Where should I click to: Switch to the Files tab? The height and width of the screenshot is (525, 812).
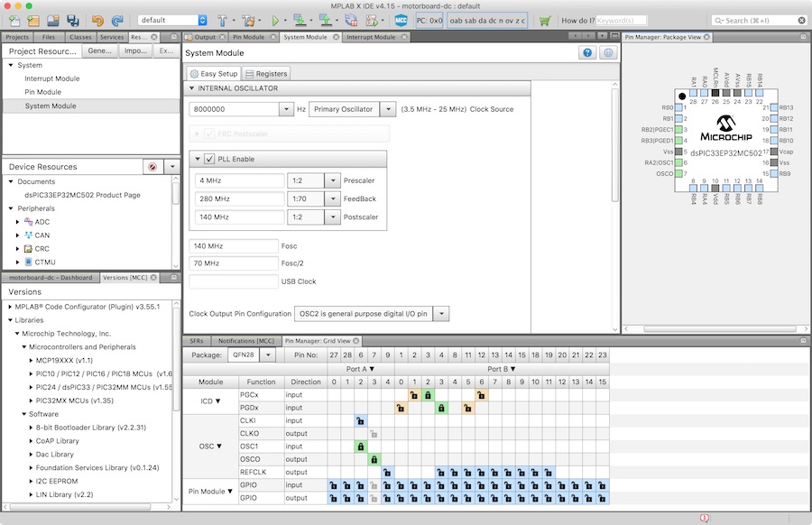(49, 37)
